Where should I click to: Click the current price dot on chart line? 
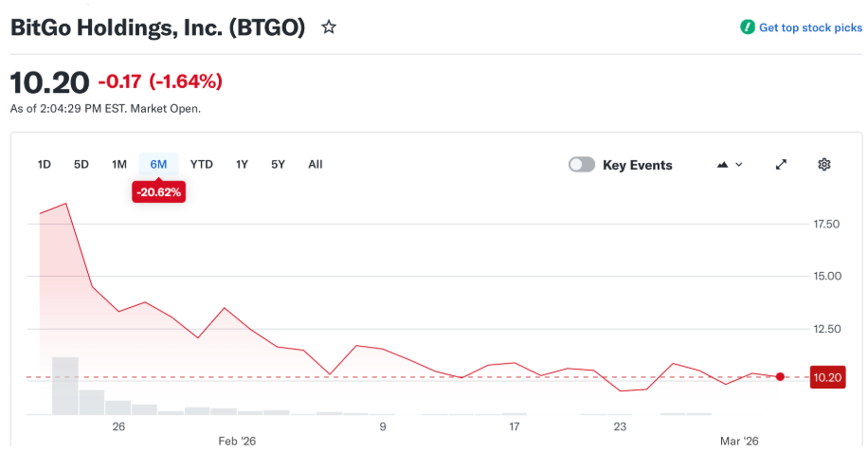(780, 377)
